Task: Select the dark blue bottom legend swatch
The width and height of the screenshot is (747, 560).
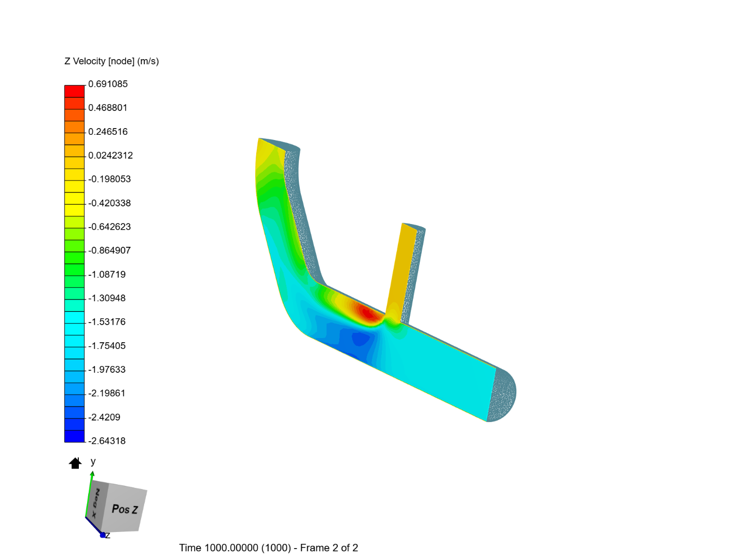Action: click(x=74, y=436)
